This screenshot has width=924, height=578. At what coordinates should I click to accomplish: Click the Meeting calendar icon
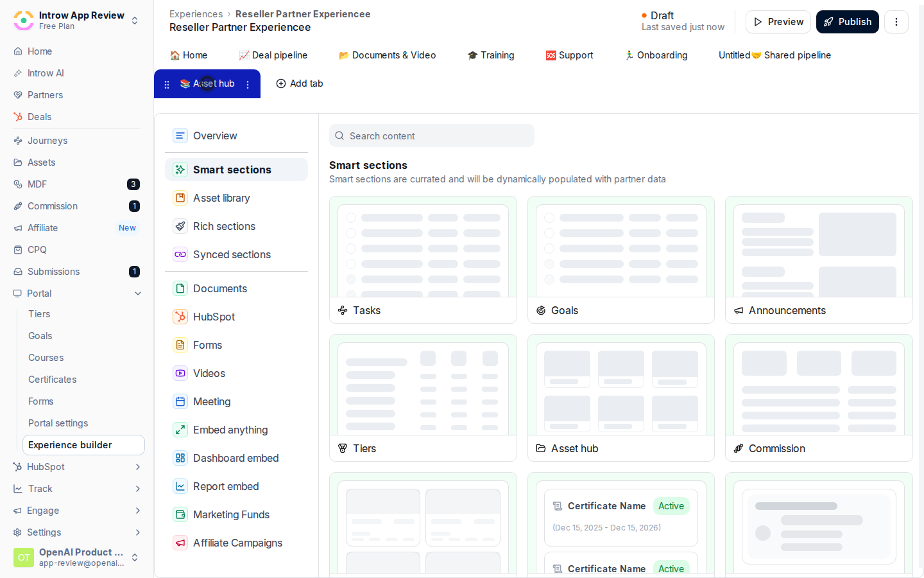180,401
